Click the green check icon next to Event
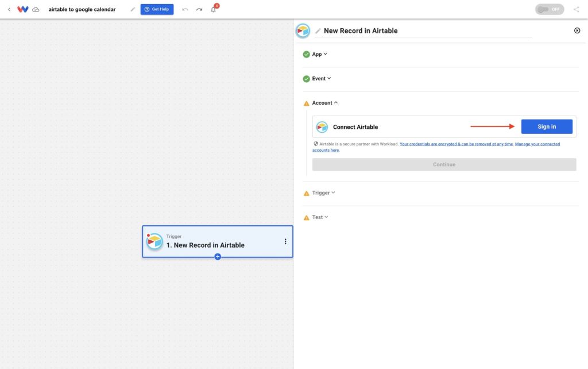 pyautogui.click(x=307, y=79)
